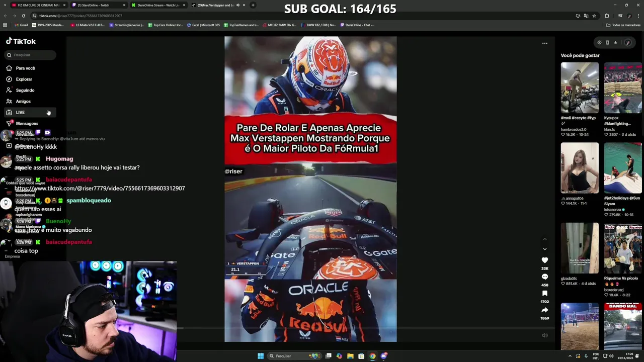Open Chrome apps grid icon in bookmarks bar

[5, 25]
